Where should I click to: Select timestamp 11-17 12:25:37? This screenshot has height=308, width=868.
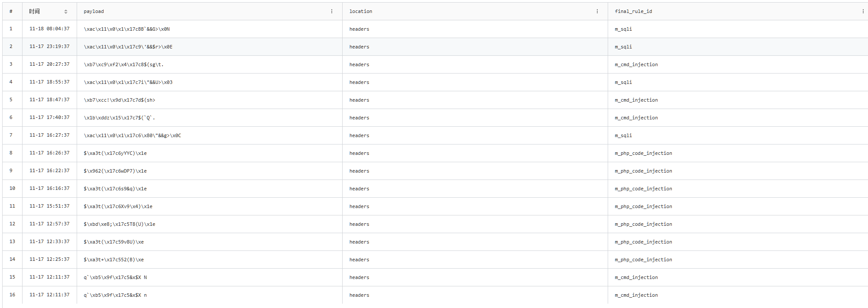tap(49, 260)
